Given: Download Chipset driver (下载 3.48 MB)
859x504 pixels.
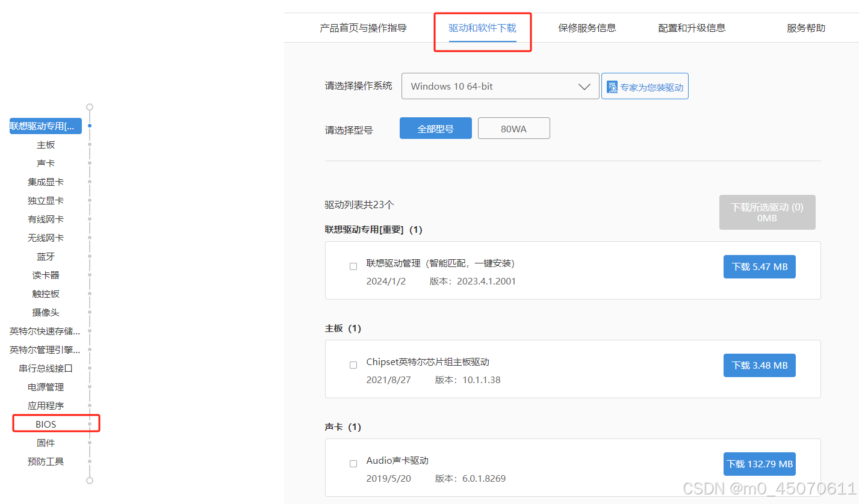Looking at the screenshot, I should tap(760, 365).
